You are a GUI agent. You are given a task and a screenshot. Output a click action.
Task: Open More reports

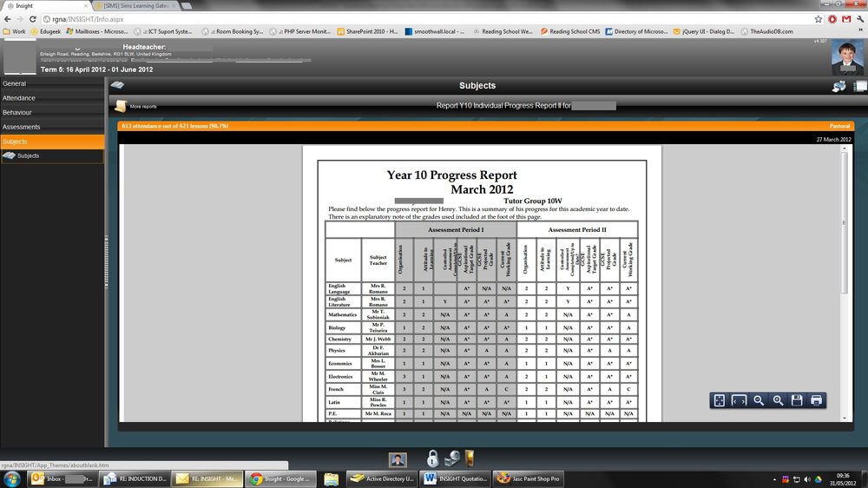pyautogui.click(x=135, y=106)
